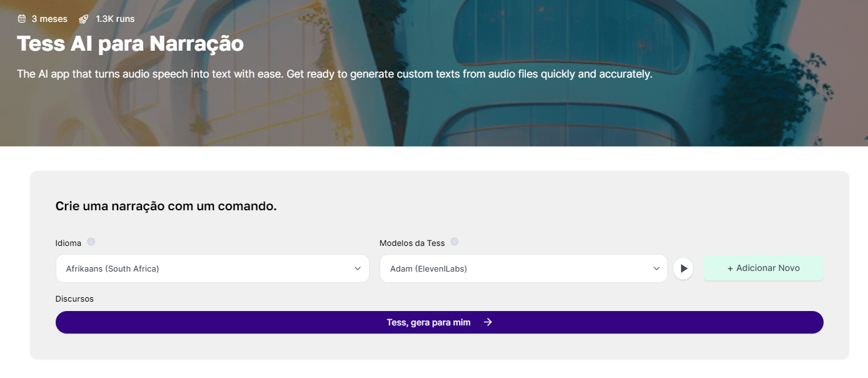Screen dimensions: 868x378
Task: Open the Idioma language dropdown
Action: click(x=213, y=268)
